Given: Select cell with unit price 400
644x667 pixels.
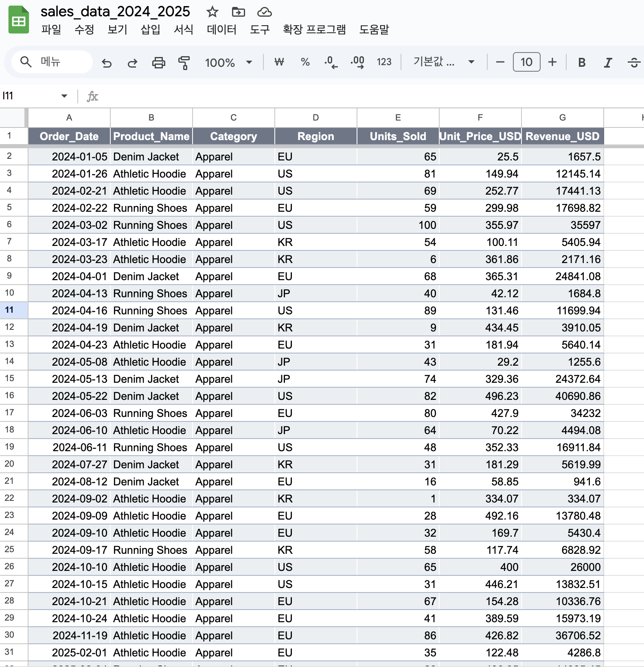Looking at the screenshot, I should coord(480,567).
